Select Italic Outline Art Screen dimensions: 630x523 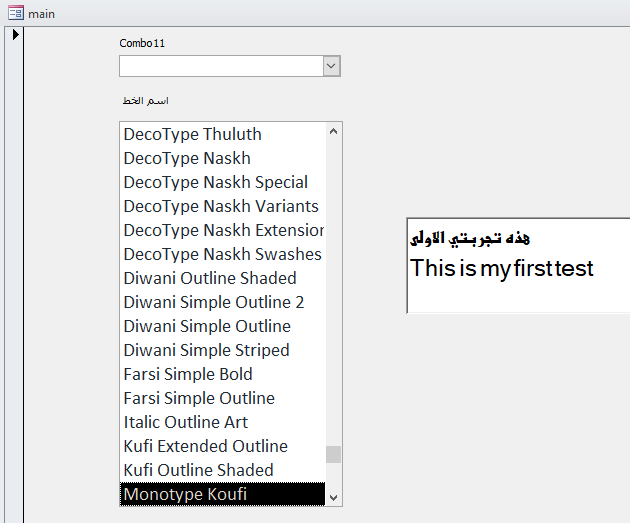tap(223, 422)
